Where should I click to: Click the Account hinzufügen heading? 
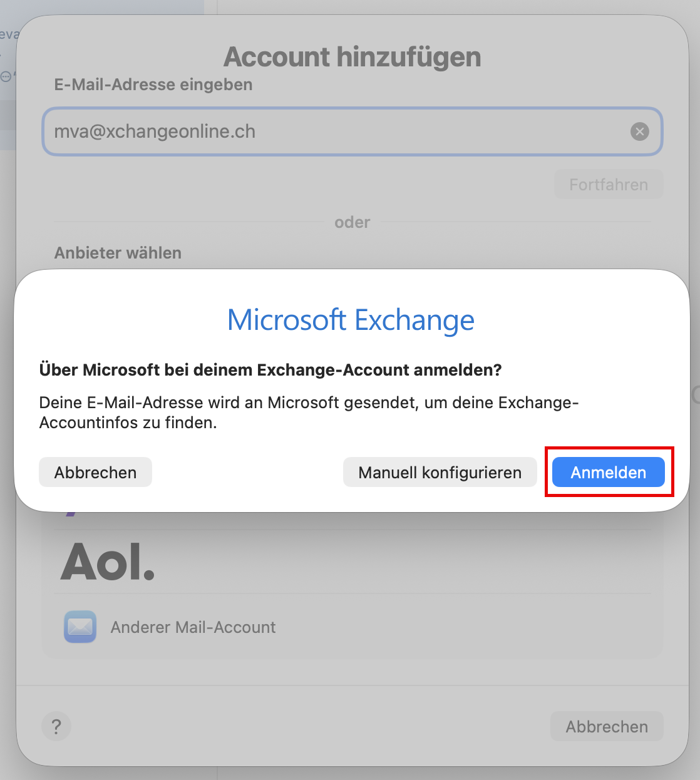(352, 57)
